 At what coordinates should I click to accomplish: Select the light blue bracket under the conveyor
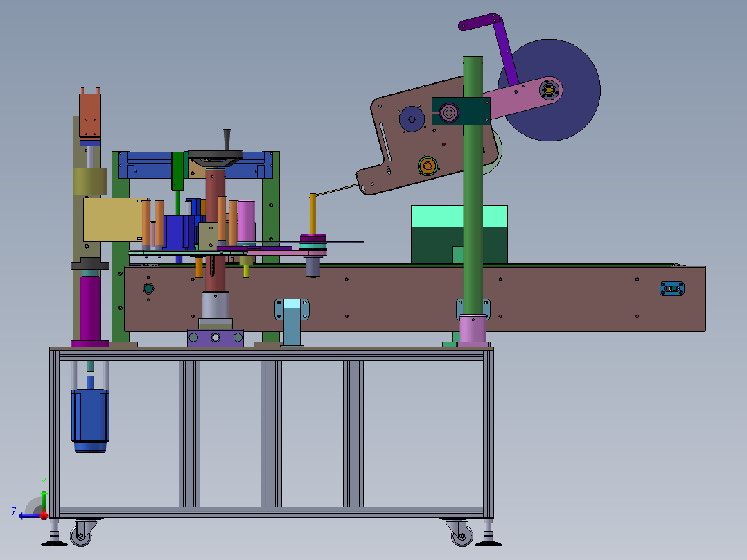point(292,321)
